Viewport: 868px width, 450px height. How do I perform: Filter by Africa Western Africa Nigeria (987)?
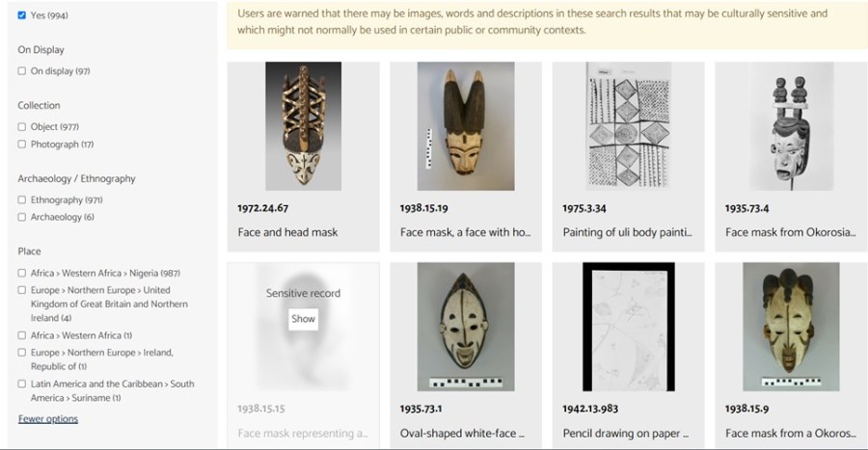pos(22,274)
